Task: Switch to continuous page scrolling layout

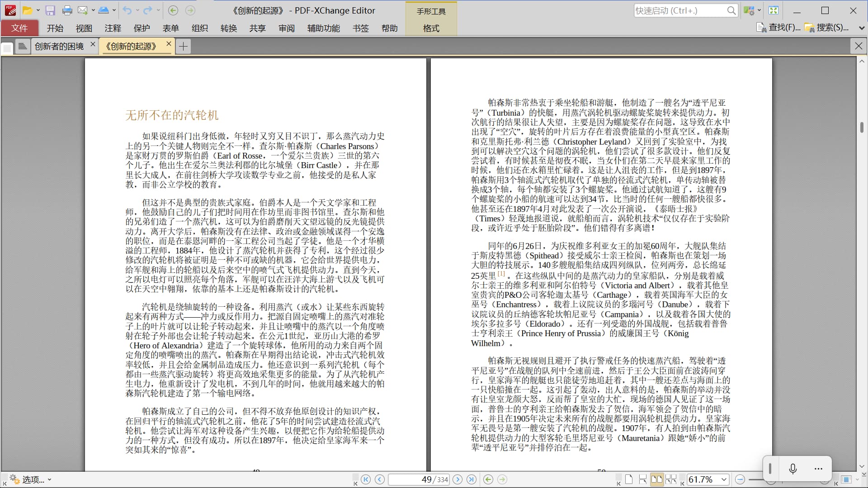Action: (x=642, y=479)
